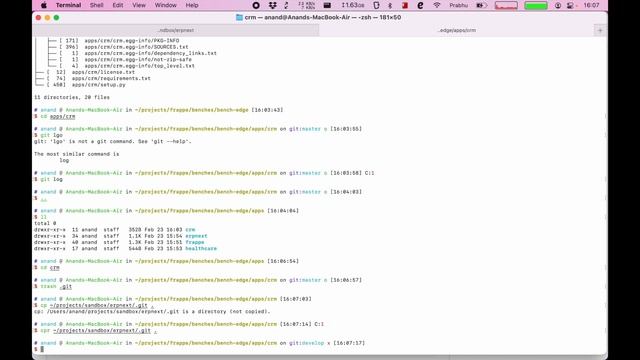Viewport: 640px width, 360px height.
Task: Click the user account circle icon
Action: pos(558,5)
